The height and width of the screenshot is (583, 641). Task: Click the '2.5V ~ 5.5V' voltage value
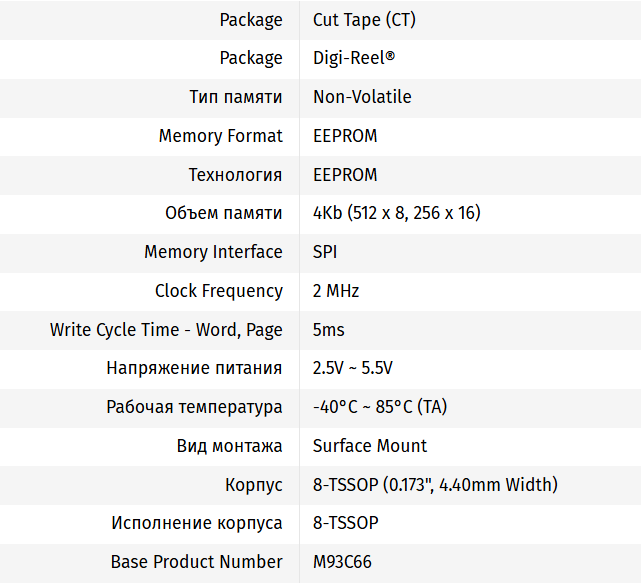point(352,368)
